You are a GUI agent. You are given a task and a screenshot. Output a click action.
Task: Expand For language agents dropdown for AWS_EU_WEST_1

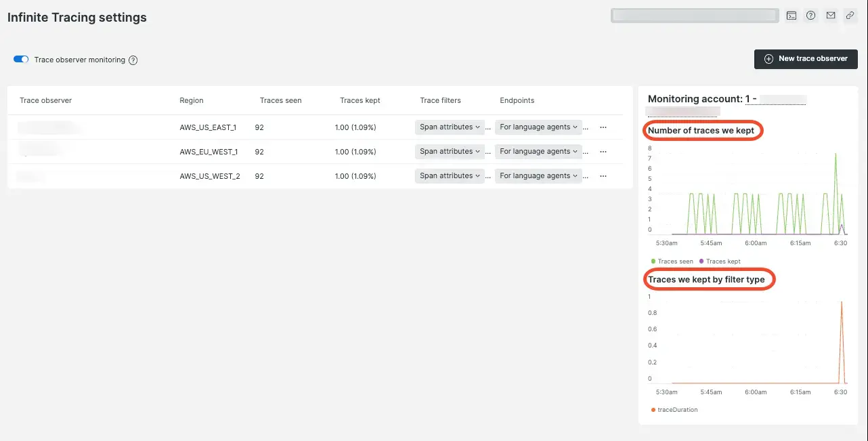(x=538, y=152)
